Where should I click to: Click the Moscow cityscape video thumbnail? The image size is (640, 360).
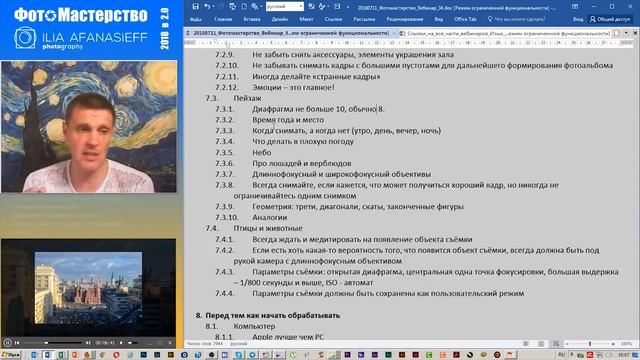pos(88,288)
